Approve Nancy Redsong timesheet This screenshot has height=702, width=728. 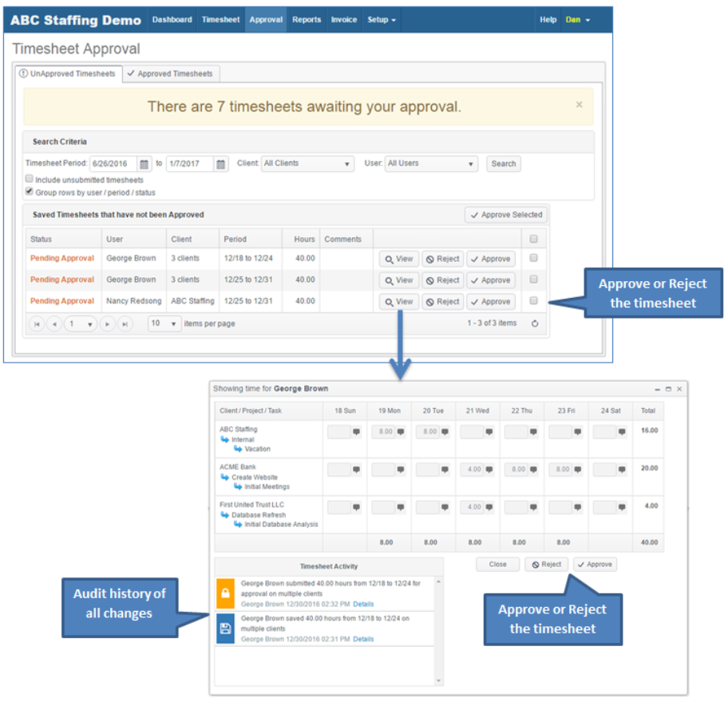(491, 302)
